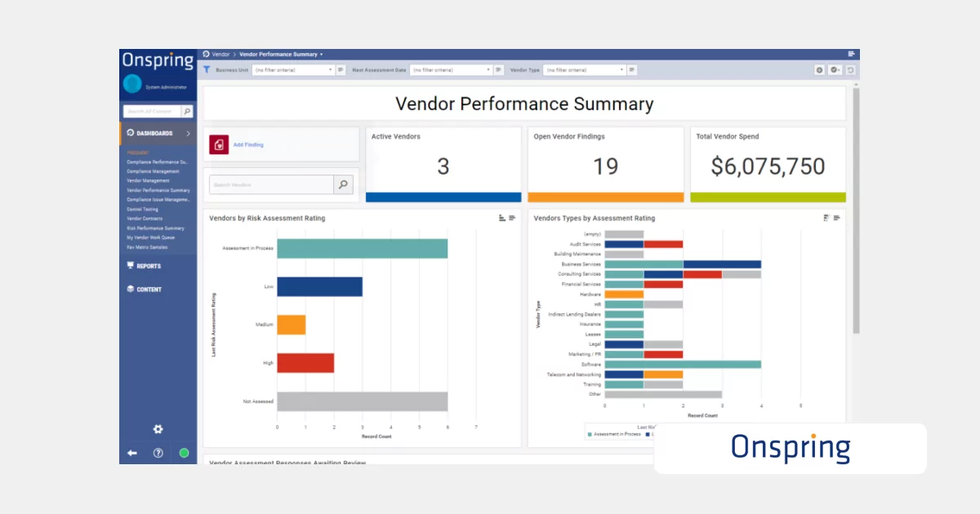Image resolution: width=980 pixels, height=514 pixels.
Task: Click the clear filters X icon
Action: [x=819, y=70]
